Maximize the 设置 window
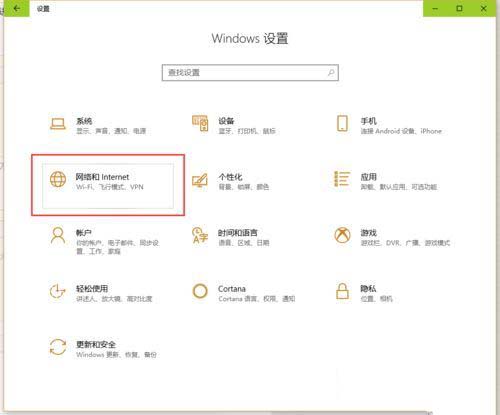Screen dimensions: 500x415 pos(459,8)
